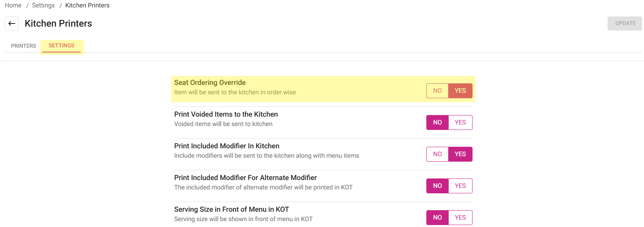Viewport: 644px width, 227px height.
Task: Click the Seat Ordering Override label
Action: (210, 83)
